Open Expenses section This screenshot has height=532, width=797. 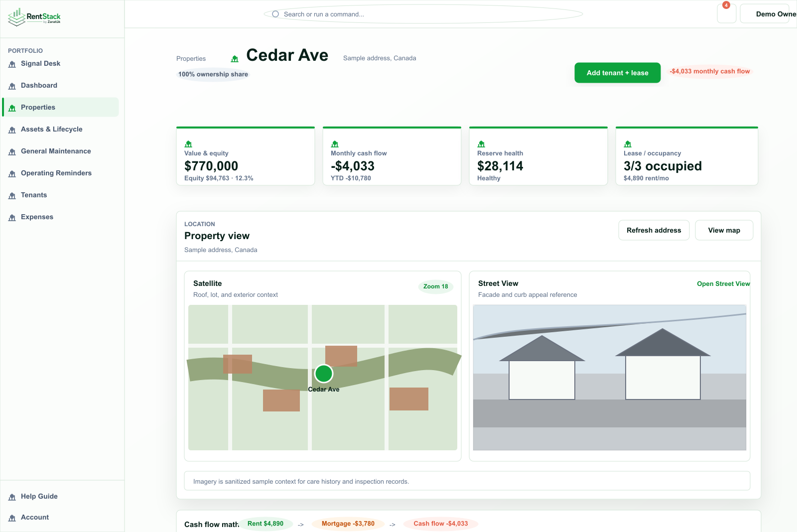coord(61,217)
